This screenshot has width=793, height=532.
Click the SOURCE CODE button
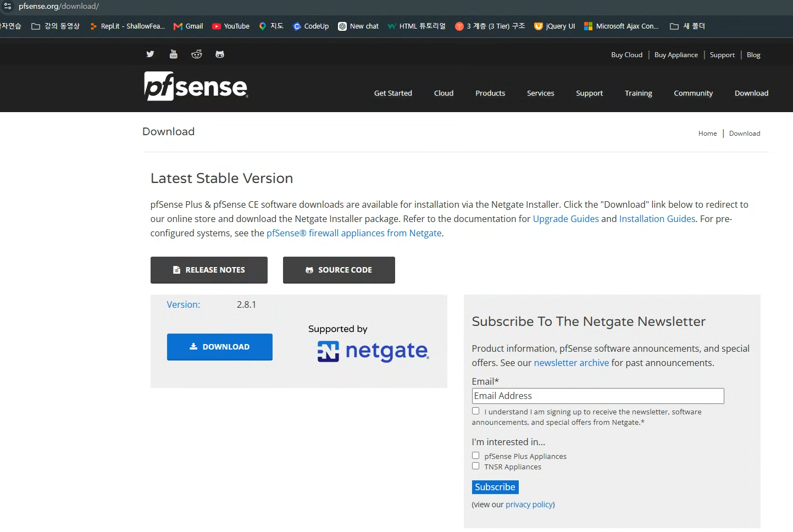[x=339, y=270]
